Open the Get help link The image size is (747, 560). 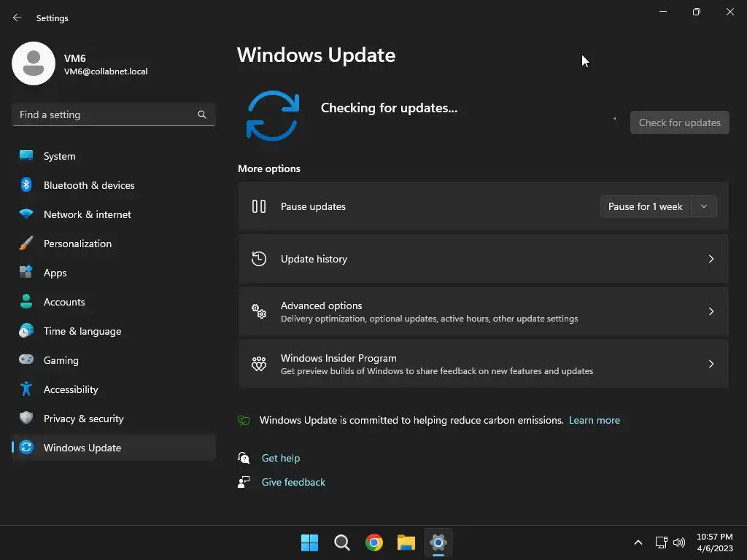point(281,458)
